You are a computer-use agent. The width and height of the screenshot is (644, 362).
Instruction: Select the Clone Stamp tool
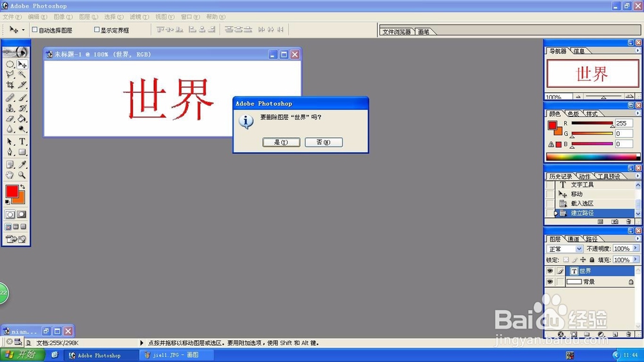(x=10, y=108)
